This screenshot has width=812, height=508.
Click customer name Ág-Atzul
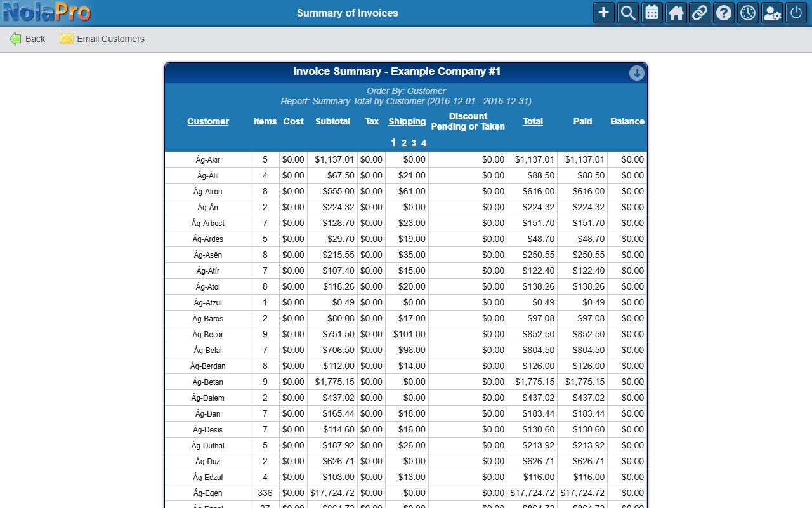pyautogui.click(x=208, y=303)
